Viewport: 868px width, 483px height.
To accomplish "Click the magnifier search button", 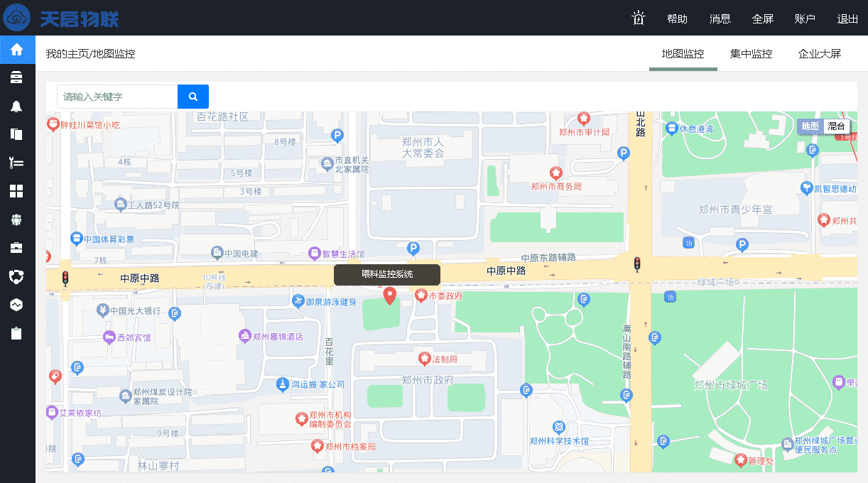I will (x=192, y=97).
